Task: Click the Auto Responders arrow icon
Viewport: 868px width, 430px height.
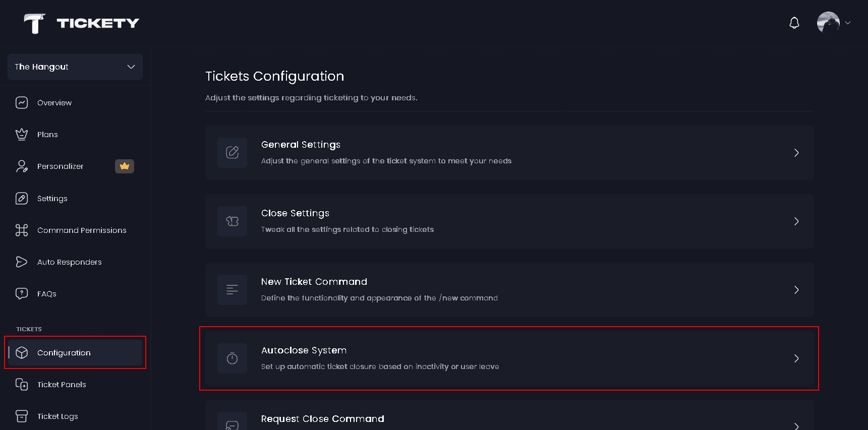Action: point(22,262)
